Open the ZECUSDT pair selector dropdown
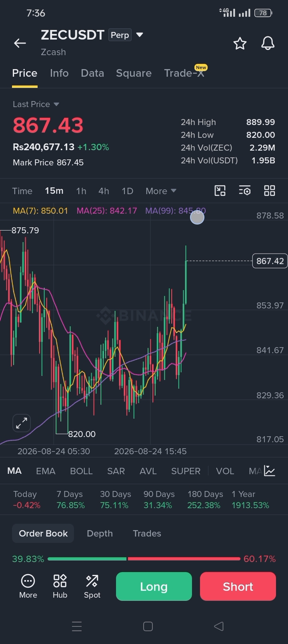 [x=140, y=35]
